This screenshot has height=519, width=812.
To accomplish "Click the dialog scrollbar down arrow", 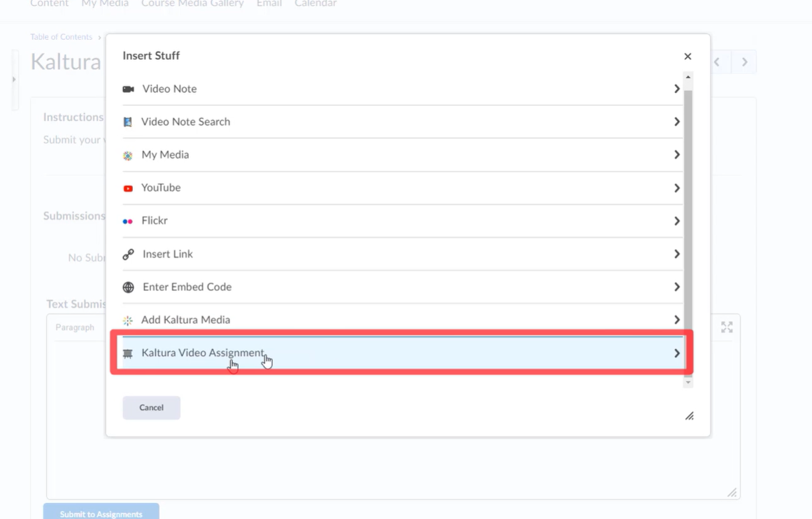I will (x=688, y=383).
